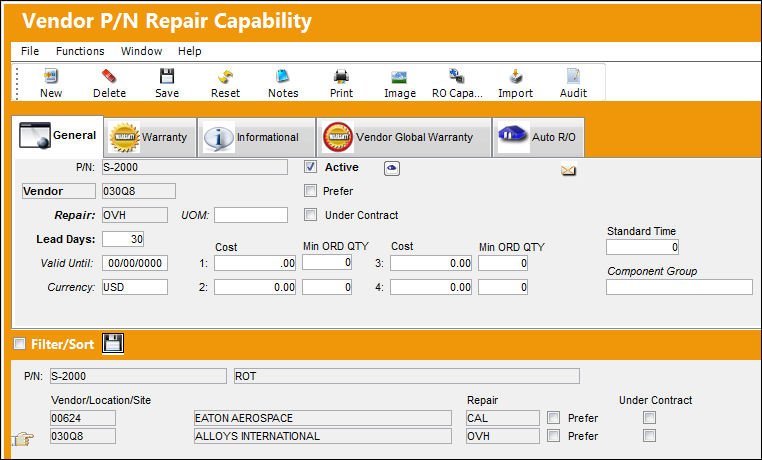
Task: Click the Print toolbar icon
Action: pyautogui.click(x=341, y=76)
